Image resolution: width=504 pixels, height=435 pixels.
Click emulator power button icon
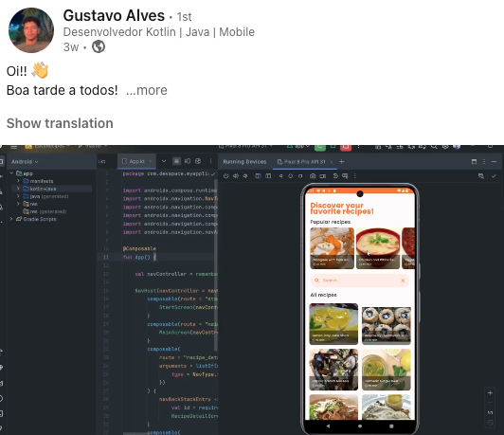coord(226,176)
